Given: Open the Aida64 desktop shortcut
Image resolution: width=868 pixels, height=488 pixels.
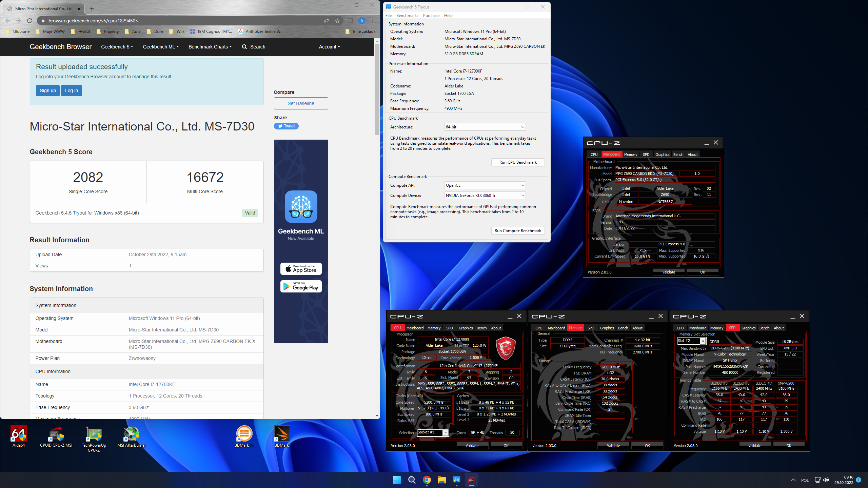Looking at the screenshot, I should pos(19,436).
